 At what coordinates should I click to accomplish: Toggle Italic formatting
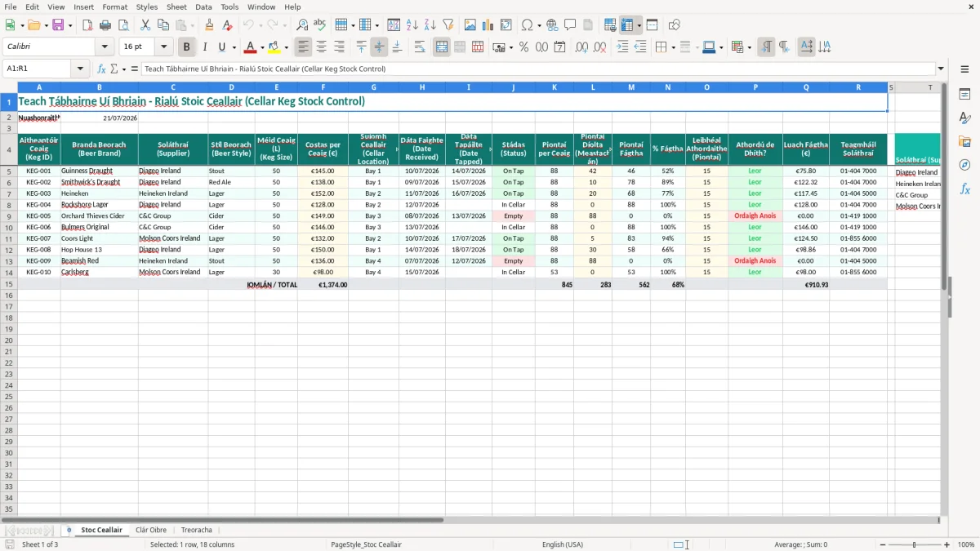coord(205,47)
